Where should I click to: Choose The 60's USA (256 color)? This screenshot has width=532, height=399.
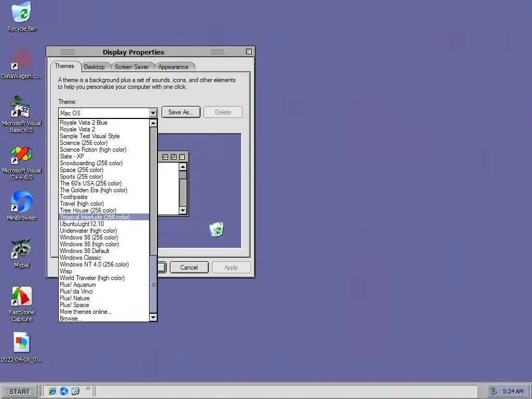tap(104, 183)
